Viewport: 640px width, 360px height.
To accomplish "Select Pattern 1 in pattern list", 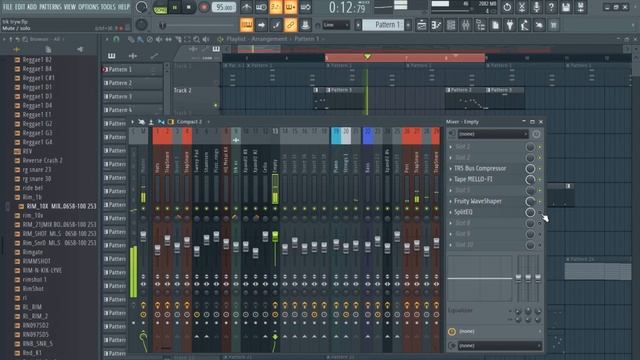I will pos(132,70).
